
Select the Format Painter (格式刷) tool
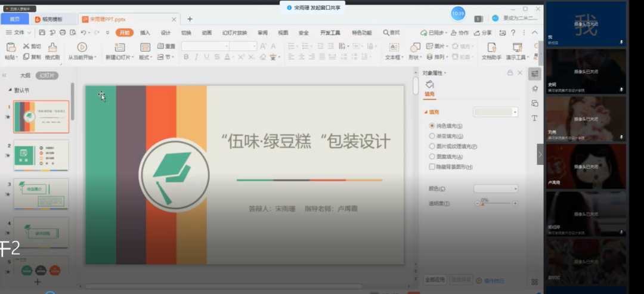(52, 47)
